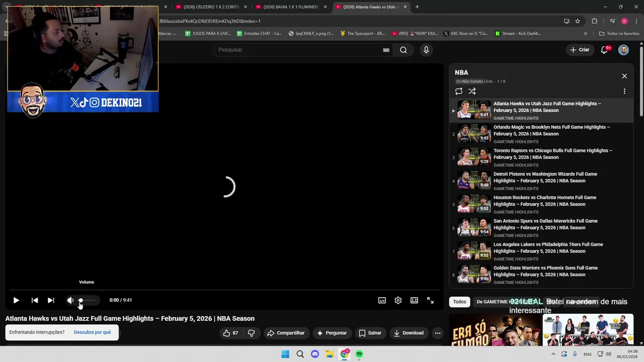Close the NBA playlist panel
The height and width of the screenshot is (362, 644).
tap(624, 76)
